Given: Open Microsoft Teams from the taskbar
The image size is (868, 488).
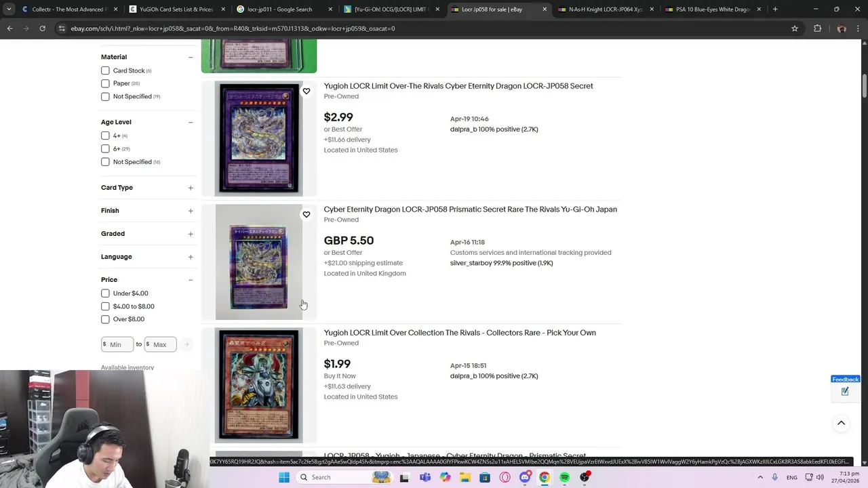Looking at the screenshot, I should click(x=425, y=477).
